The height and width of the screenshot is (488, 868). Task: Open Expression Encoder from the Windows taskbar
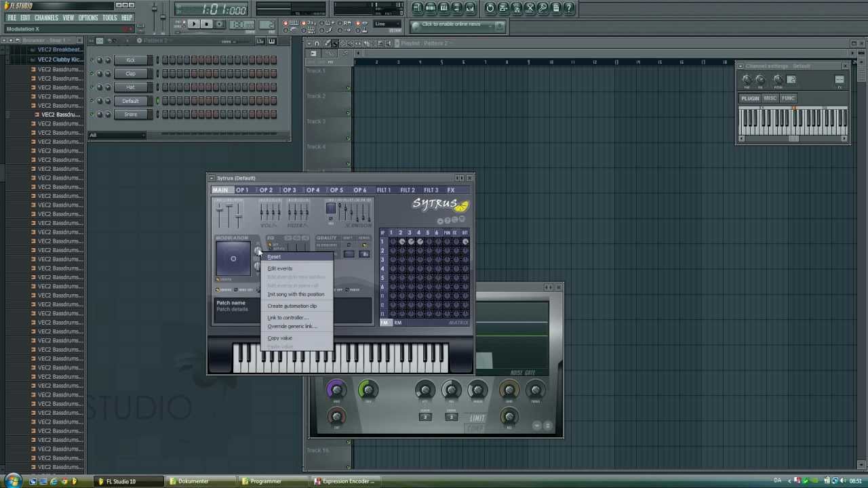click(346, 481)
